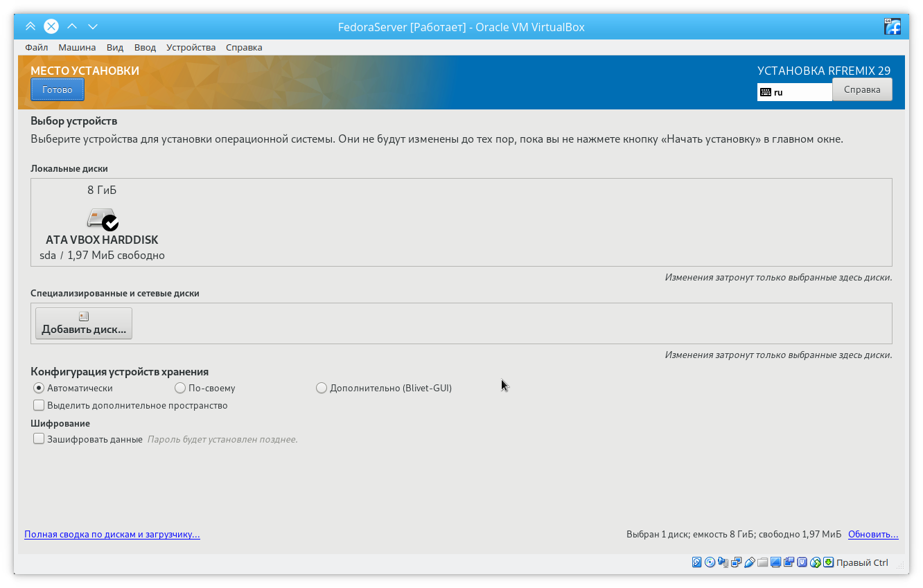Select the ATA VBOX HARDDISK disk icon

click(102, 219)
